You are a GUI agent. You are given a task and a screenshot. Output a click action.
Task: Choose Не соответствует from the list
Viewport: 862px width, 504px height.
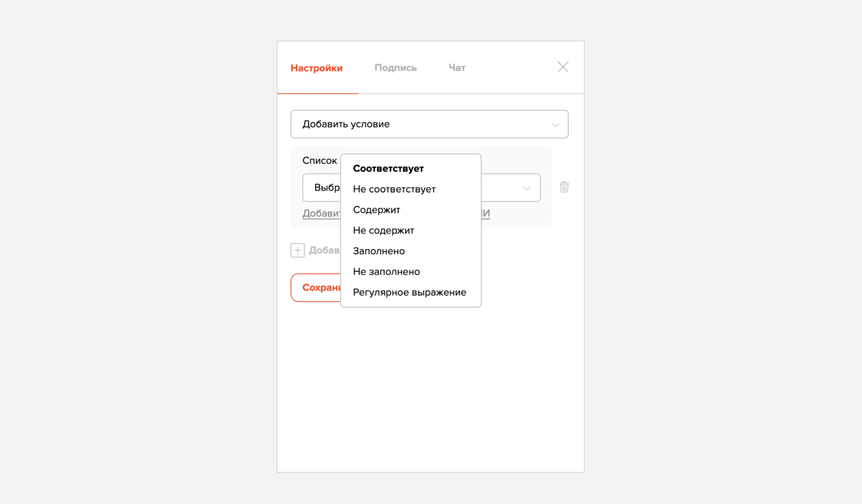tap(394, 189)
